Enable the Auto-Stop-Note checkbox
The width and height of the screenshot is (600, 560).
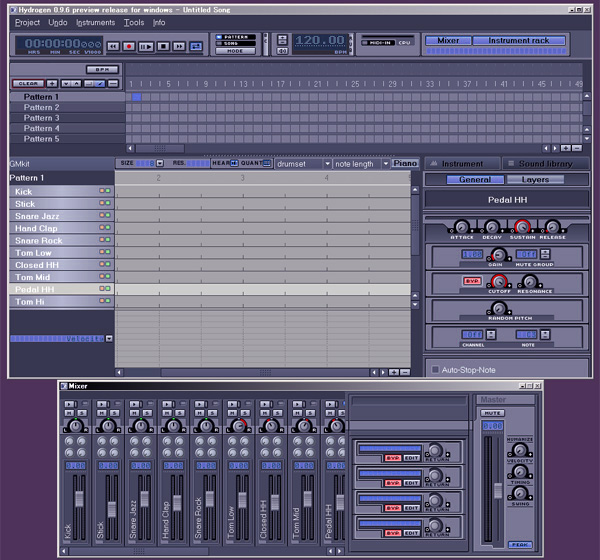pyautogui.click(x=435, y=369)
